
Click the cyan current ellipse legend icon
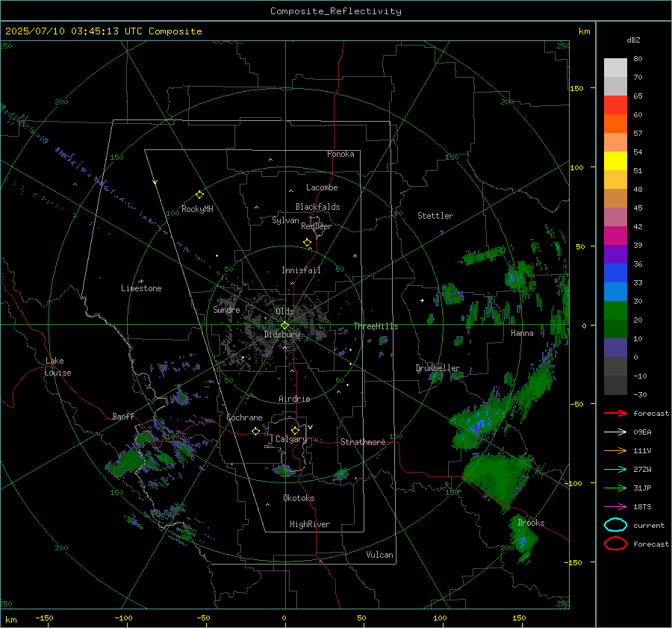point(615,525)
